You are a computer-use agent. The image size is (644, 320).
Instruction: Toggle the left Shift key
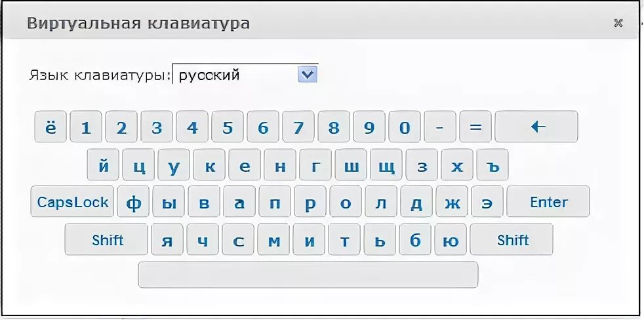tap(106, 239)
